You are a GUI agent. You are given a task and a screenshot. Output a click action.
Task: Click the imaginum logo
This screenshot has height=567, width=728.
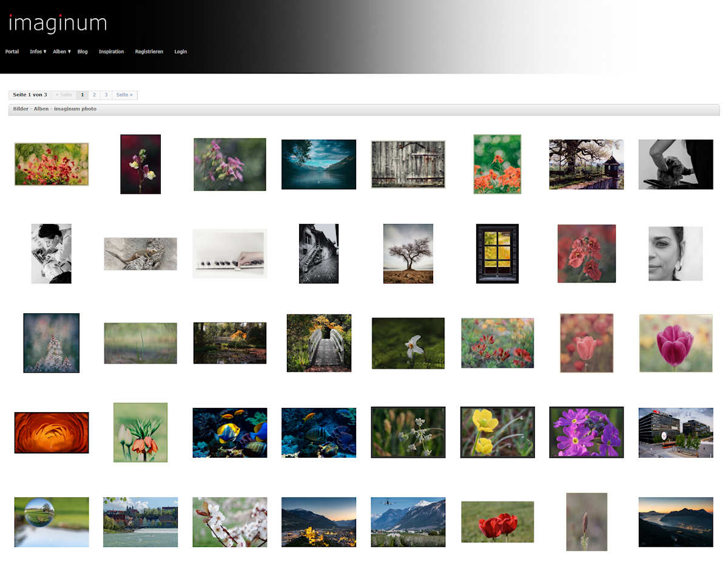pyautogui.click(x=58, y=23)
